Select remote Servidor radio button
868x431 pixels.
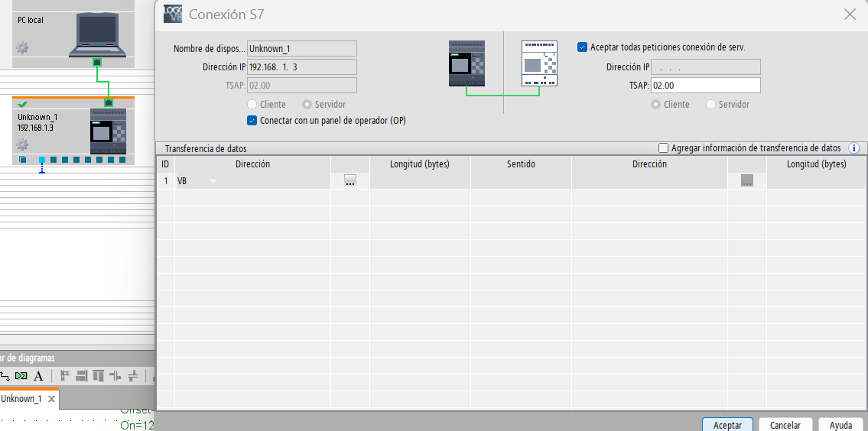coord(710,104)
